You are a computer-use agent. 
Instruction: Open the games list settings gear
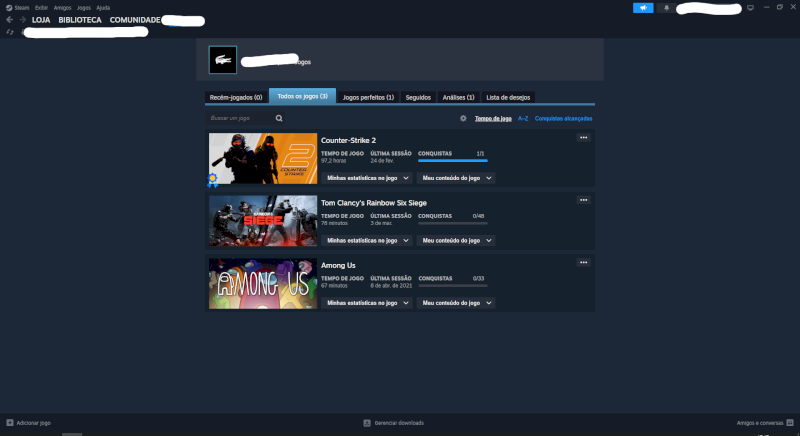coord(463,118)
